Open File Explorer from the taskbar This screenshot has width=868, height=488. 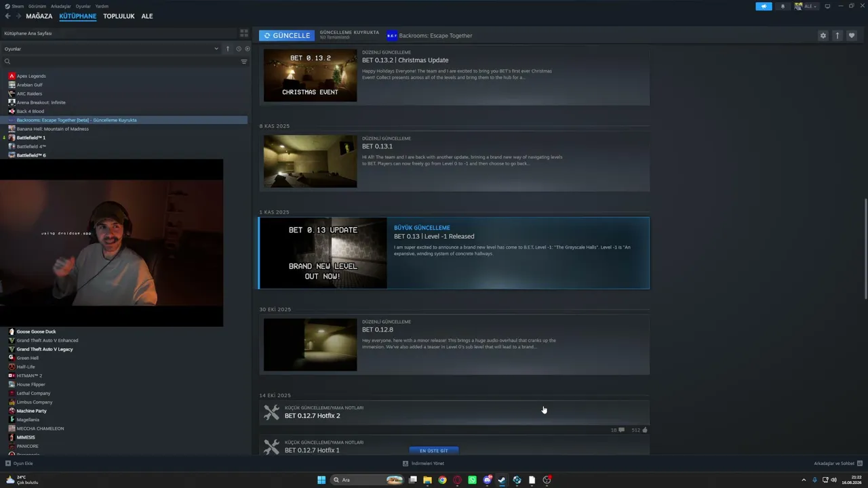click(427, 480)
